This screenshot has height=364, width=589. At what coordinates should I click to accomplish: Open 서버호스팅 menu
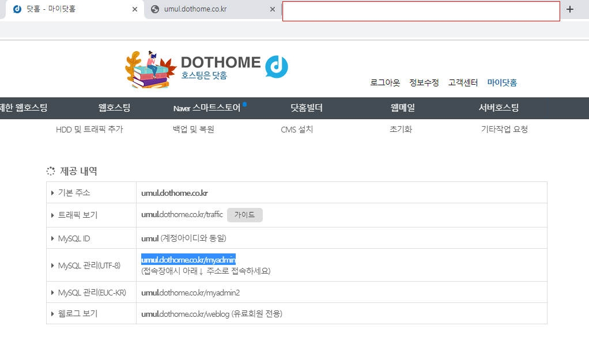(499, 108)
